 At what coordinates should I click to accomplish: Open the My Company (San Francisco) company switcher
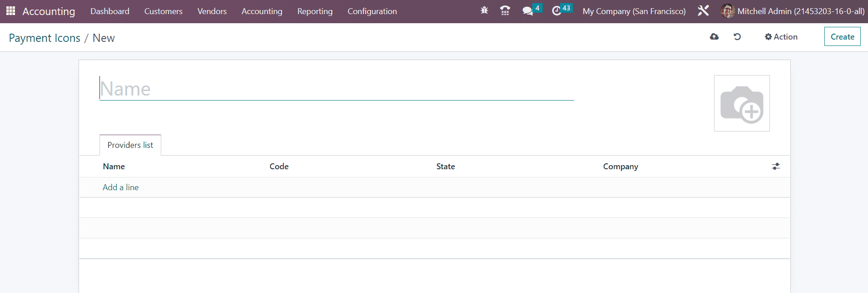pyautogui.click(x=634, y=11)
